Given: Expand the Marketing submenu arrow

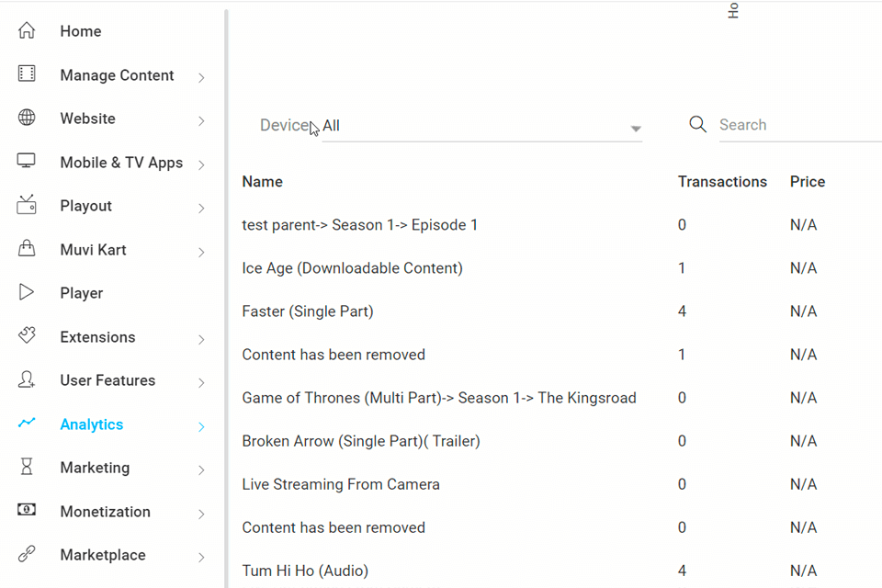Looking at the screenshot, I should tap(201, 469).
